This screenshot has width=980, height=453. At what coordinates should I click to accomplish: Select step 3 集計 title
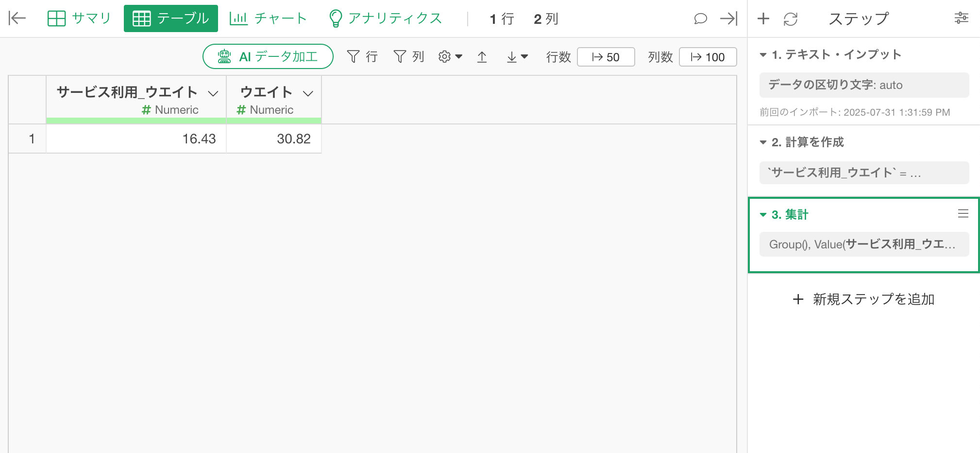click(790, 214)
